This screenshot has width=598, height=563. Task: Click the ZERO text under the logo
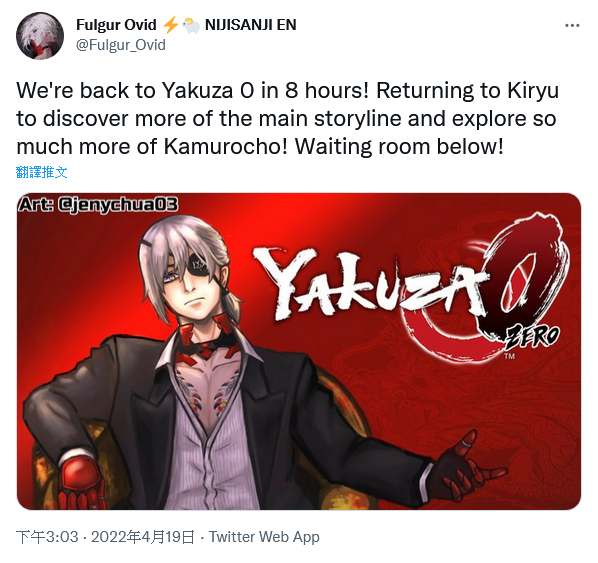(532, 339)
